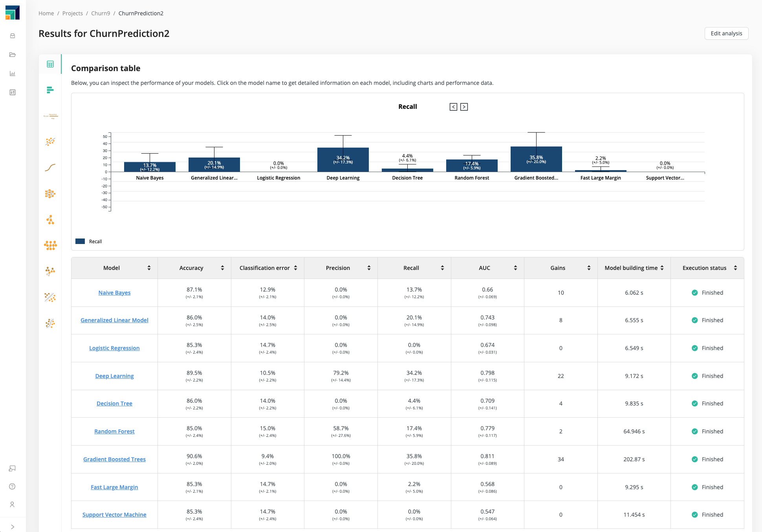Navigate to Churn9 breadcrumb
This screenshot has height=532, width=762.
[101, 13]
